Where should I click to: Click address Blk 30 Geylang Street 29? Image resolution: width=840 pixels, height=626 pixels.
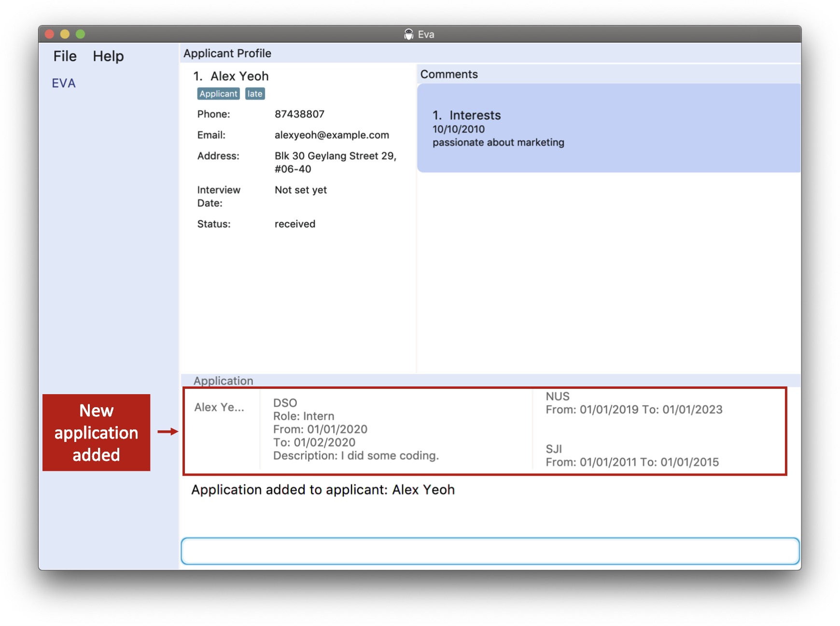tap(336, 156)
